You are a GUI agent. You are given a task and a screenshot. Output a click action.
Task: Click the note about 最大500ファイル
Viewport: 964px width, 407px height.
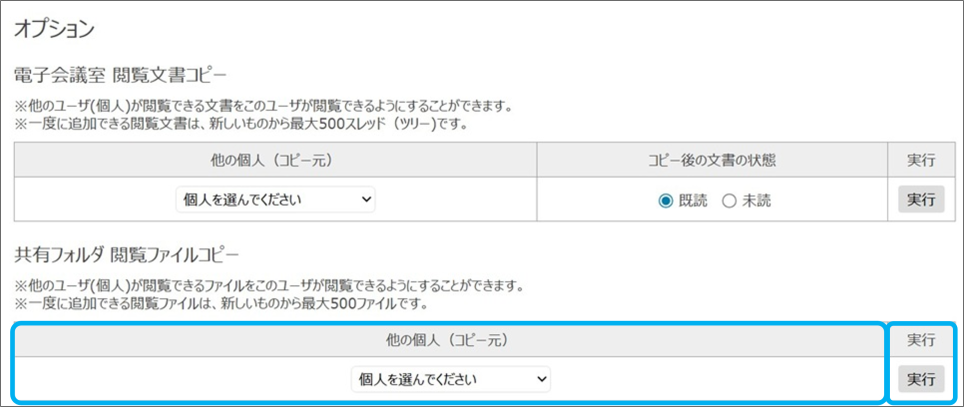(x=221, y=303)
